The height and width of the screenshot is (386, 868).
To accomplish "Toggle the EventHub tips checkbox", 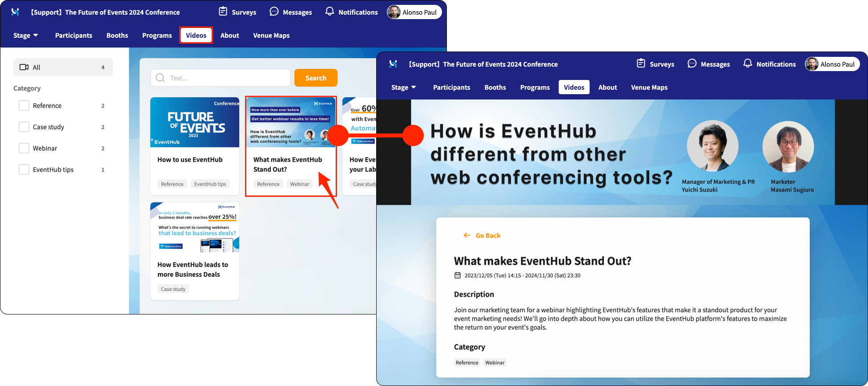I will pyautogui.click(x=24, y=169).
